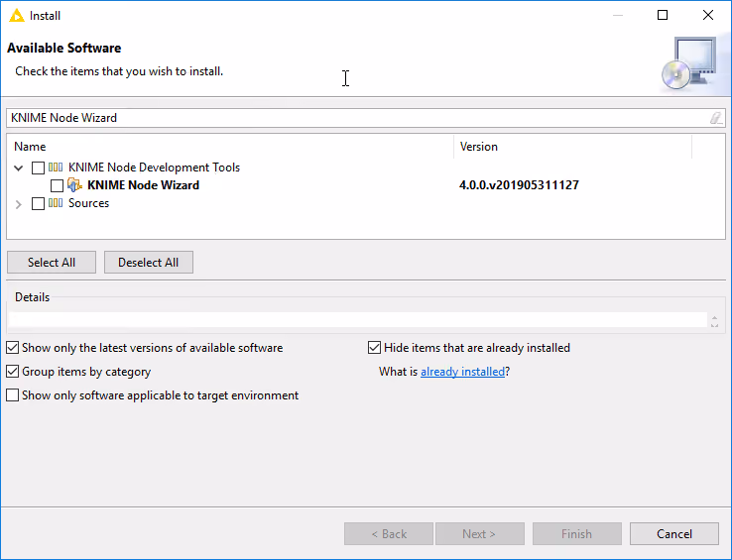This screenshot has width=732, height=560.
Task: Click the KNIME Node Wizard feature icon
Action: coord(74,185)
